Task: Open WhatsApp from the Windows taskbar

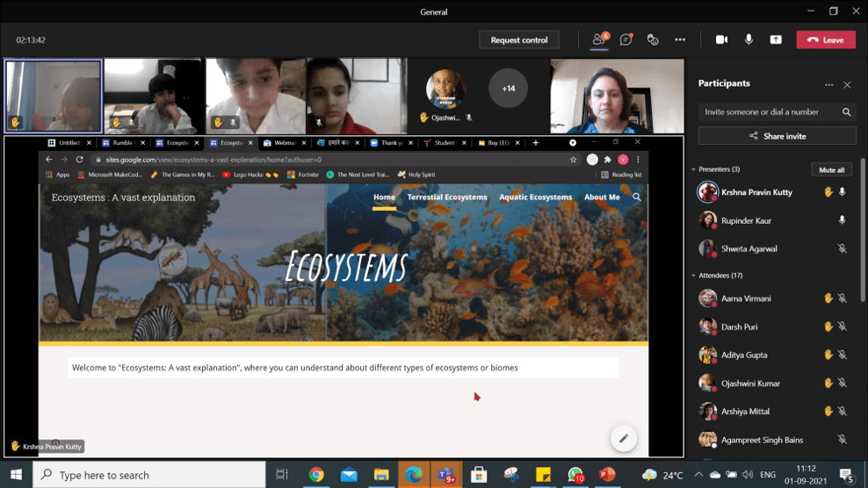Action: pos(575,475)
